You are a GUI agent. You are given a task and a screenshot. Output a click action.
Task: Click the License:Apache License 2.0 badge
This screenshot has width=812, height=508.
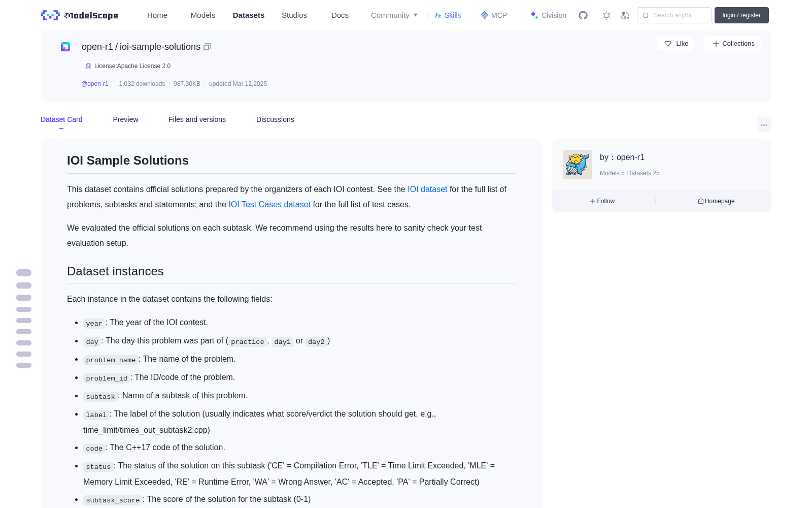tap(127, 66)
